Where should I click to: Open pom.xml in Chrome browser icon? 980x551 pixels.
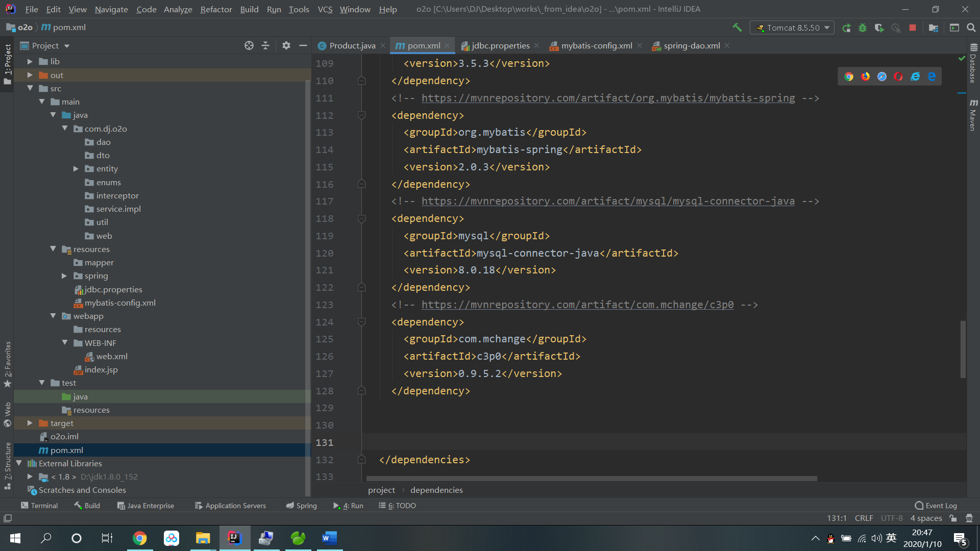[x=849, y=77]
